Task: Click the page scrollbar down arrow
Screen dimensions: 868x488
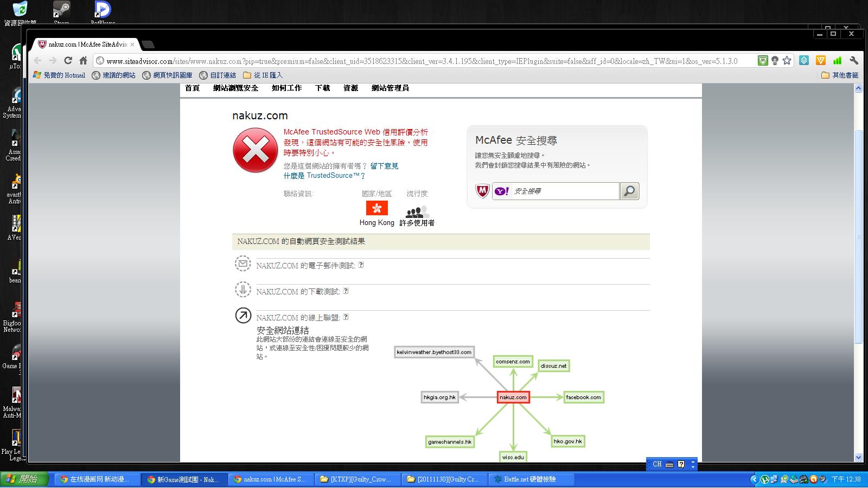Action: point(858,457)
